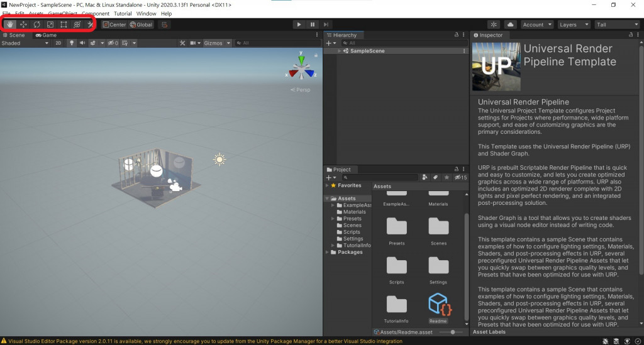Open the Tall layout dropdown
The width and height of the screenshot is (644, 345).
coord(618,25)
